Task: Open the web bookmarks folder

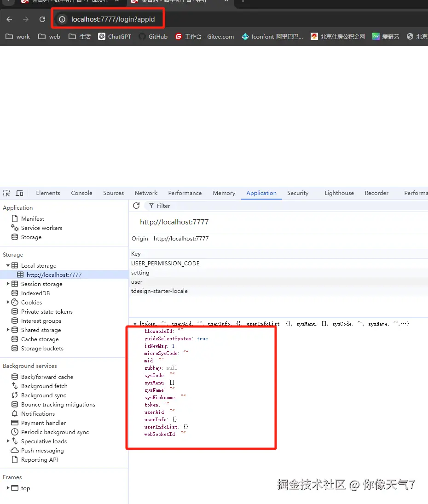Action: (49, 37)
